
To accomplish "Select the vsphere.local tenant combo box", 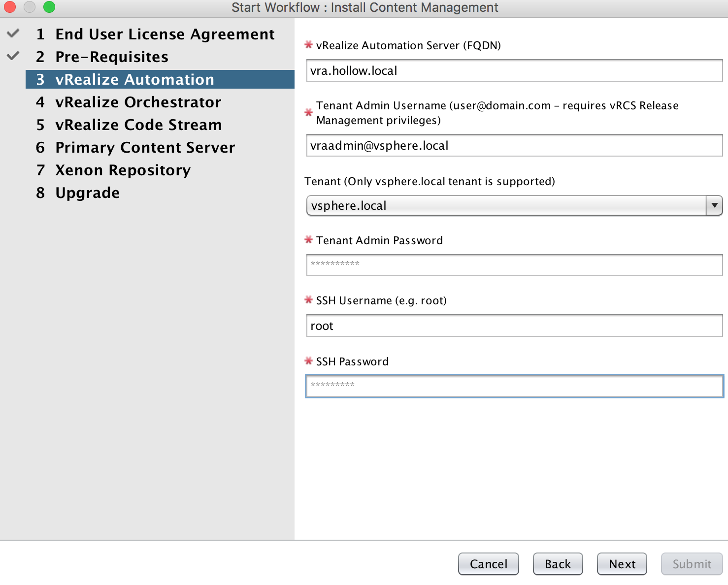I will (506, 205).
